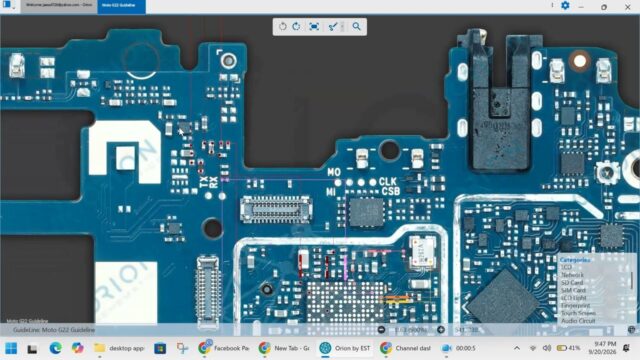
Task: Open the search magnifier tool
Action: coord(357,27)
